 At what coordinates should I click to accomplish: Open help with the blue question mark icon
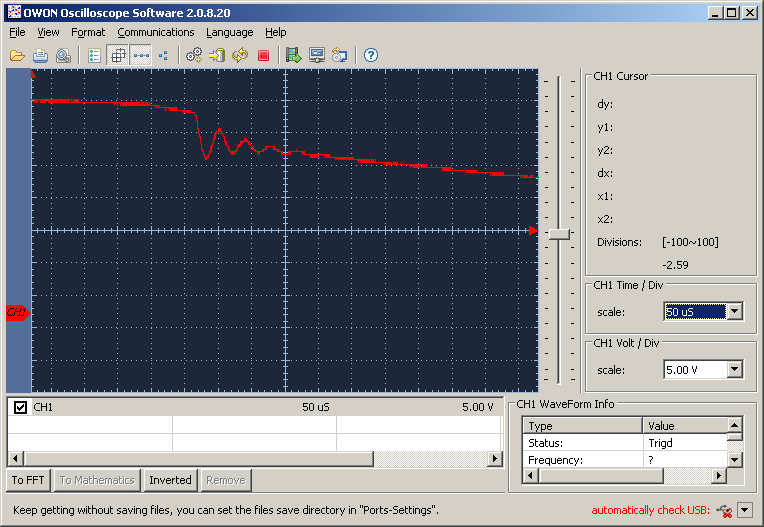[x=371, y=56]
